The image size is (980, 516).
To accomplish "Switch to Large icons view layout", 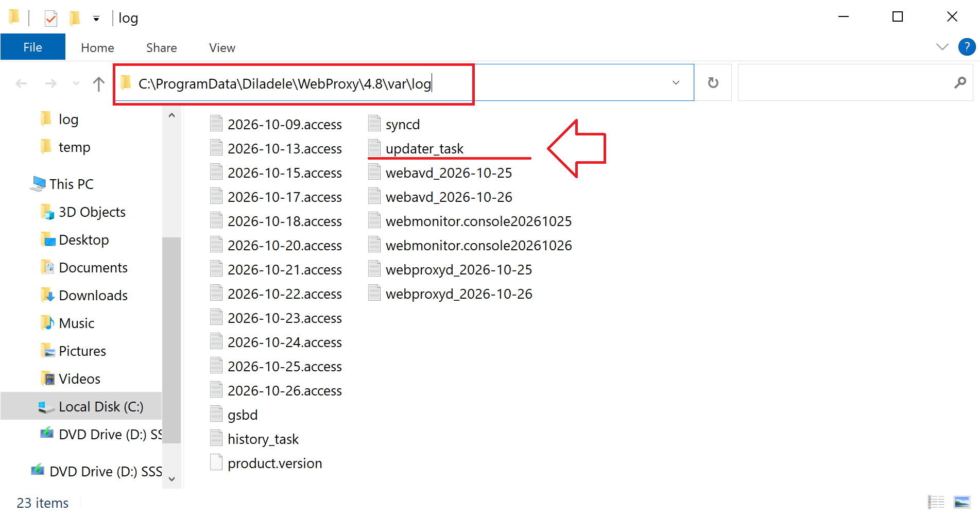I will click(x=961, y=502).
